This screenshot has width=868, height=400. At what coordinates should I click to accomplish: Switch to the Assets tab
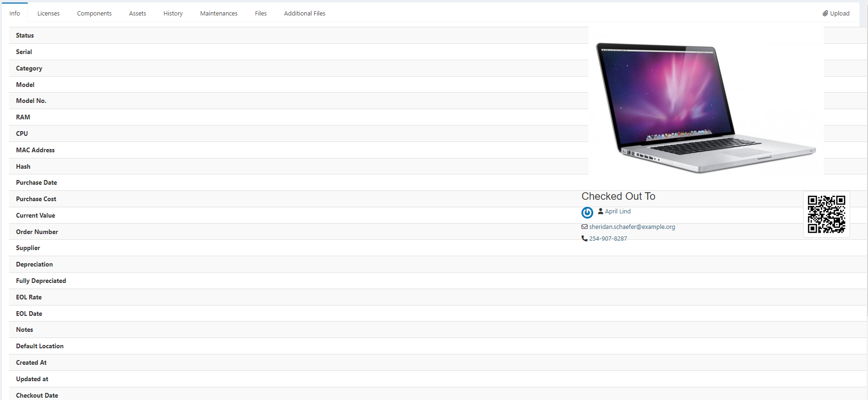click(x=137, y=13)
